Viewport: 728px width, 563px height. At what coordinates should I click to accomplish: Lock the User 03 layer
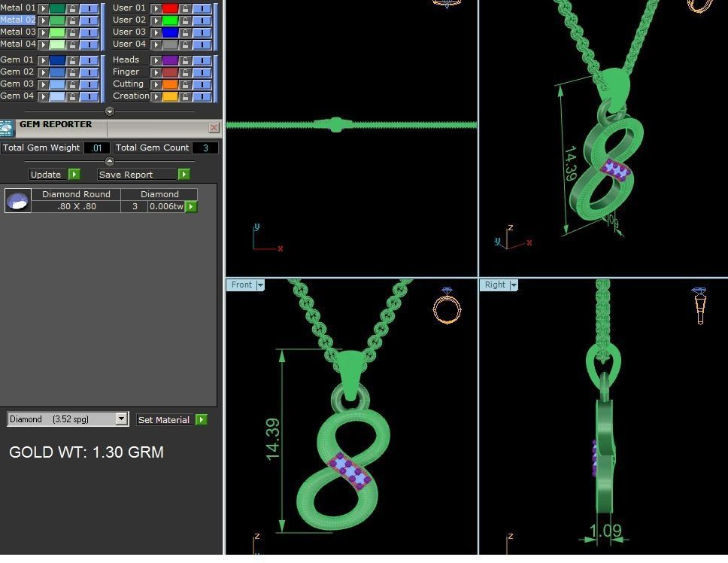(185, 32)
